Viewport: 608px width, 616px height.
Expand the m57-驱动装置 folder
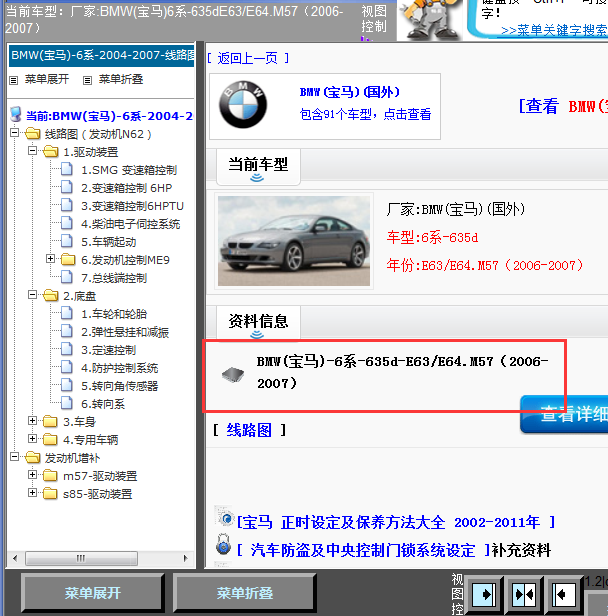tap(33, 475)
